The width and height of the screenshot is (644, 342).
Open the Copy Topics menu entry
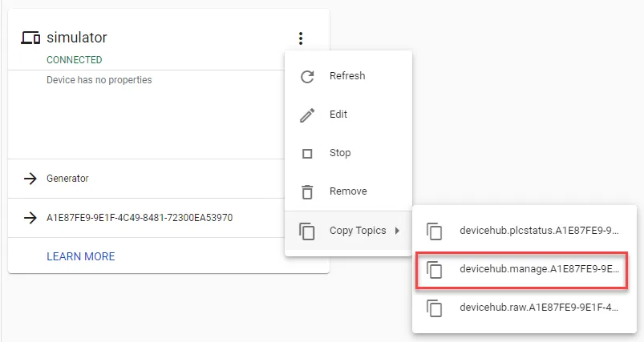pos(348,231)
